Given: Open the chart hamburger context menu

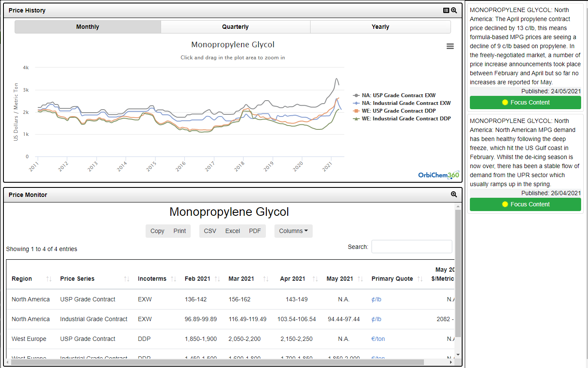Looking at the screenshot, I should coord(450,46).
